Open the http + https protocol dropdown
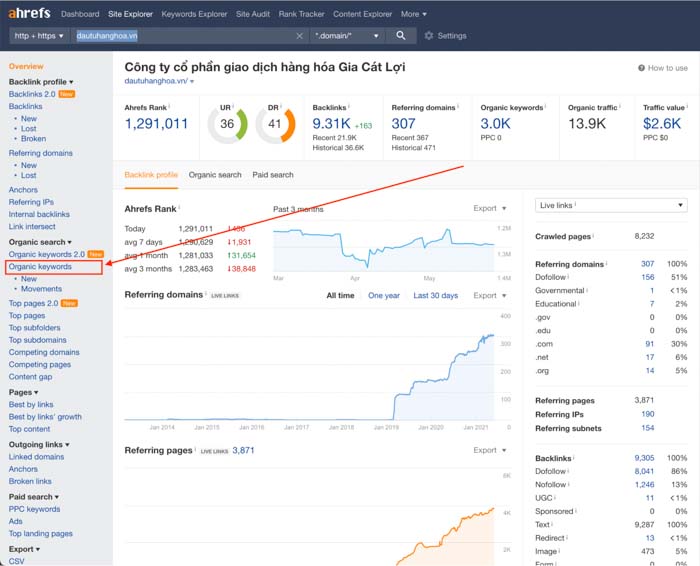This screenshot has width=700, height=566. point(39,36)
